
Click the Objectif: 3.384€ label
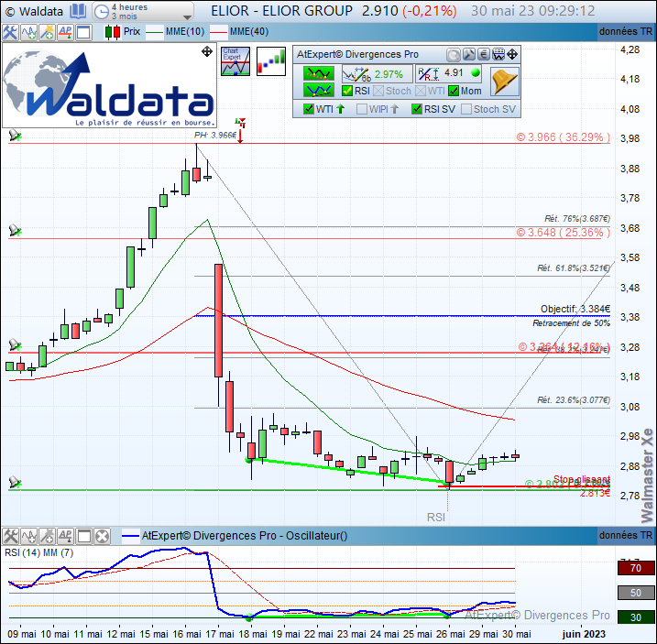pyautogui.click(x=575, y=310)
